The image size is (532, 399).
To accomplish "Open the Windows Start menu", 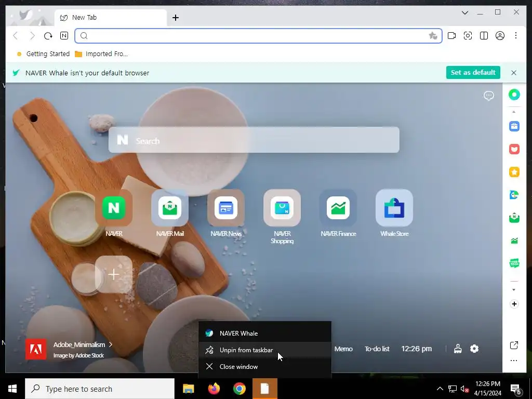I will coord(12,389).
